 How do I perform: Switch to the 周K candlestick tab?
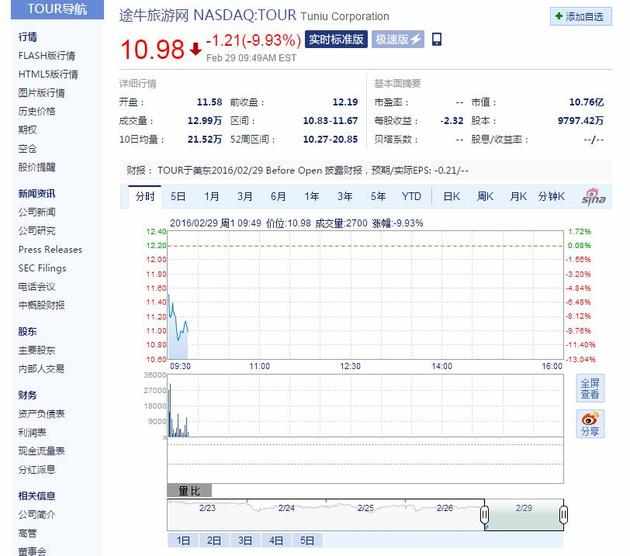(485, 196)
